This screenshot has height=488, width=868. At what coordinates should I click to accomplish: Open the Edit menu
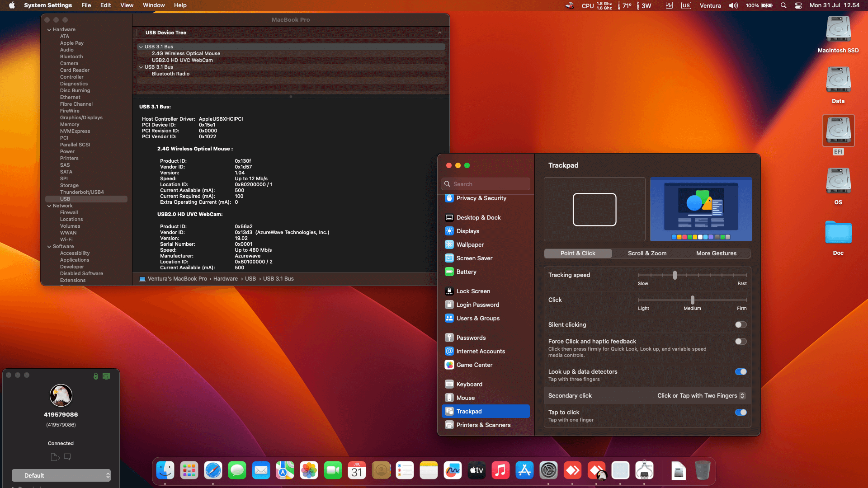(105, 5)
